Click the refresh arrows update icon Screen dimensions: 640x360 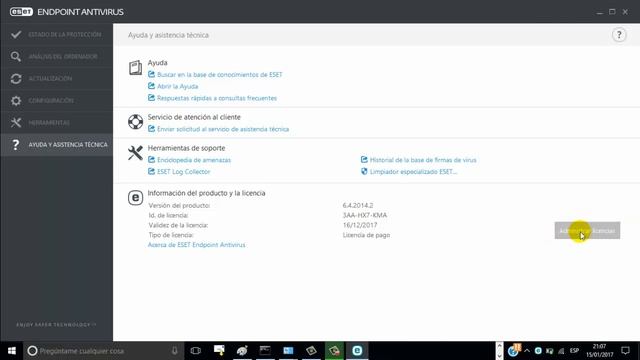pos(16,79)
